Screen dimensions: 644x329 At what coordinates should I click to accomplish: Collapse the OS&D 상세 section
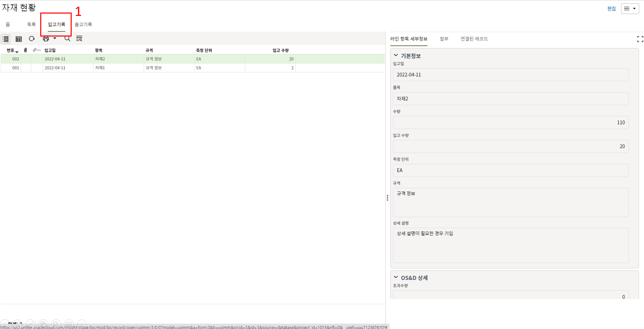(x=396, y=277)
